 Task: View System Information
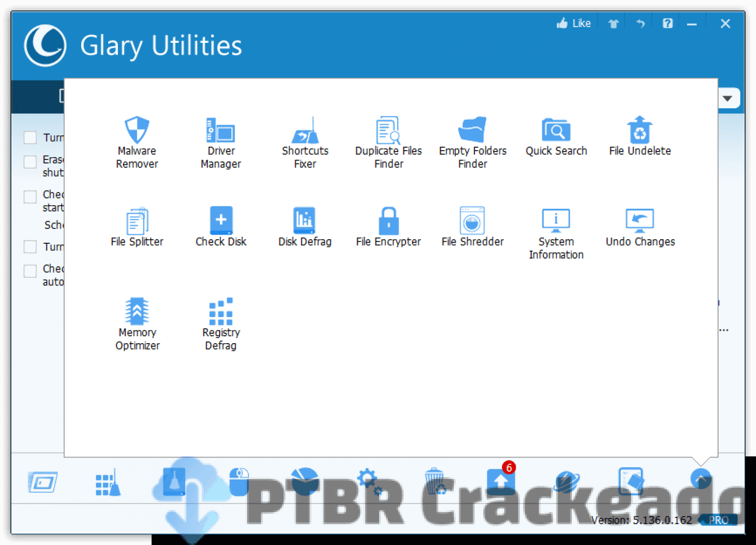point(556,234)
